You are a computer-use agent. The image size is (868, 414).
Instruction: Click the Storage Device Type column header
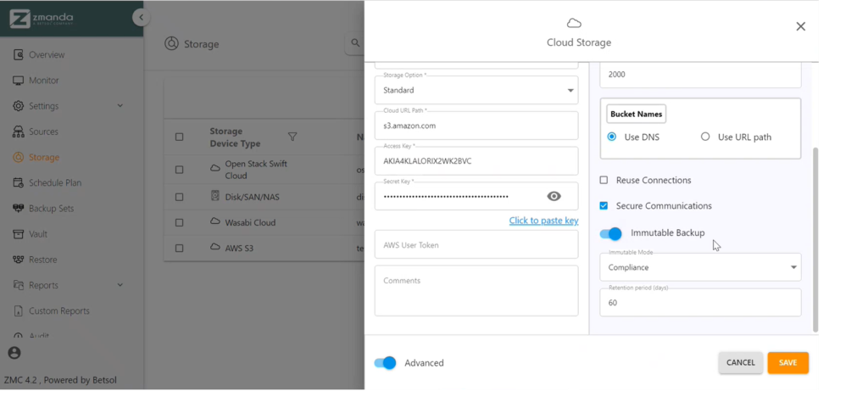pos(235,137)
